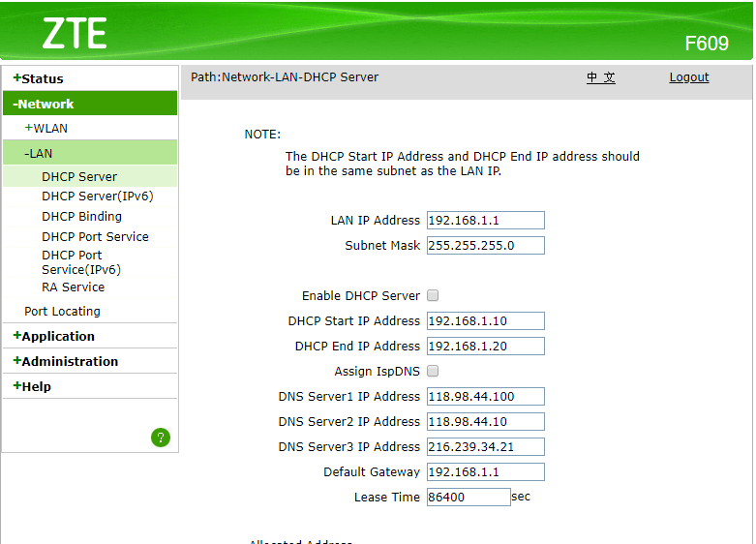The height and width of the screenshot is (544, 756).
Task: Click the 'sec' unit label
Action: (x=521, y=497)
